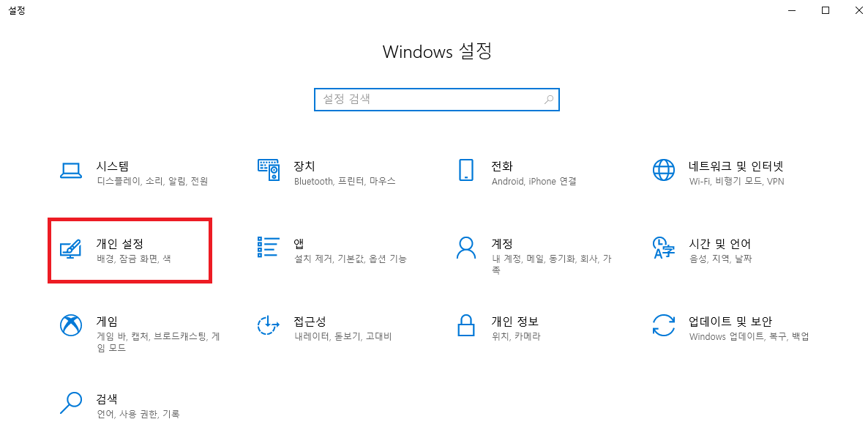The height and width of the screenshot is (441, 868).
Task: Click the 개인 설정 paintbrush icon
Action: [71, 249]
